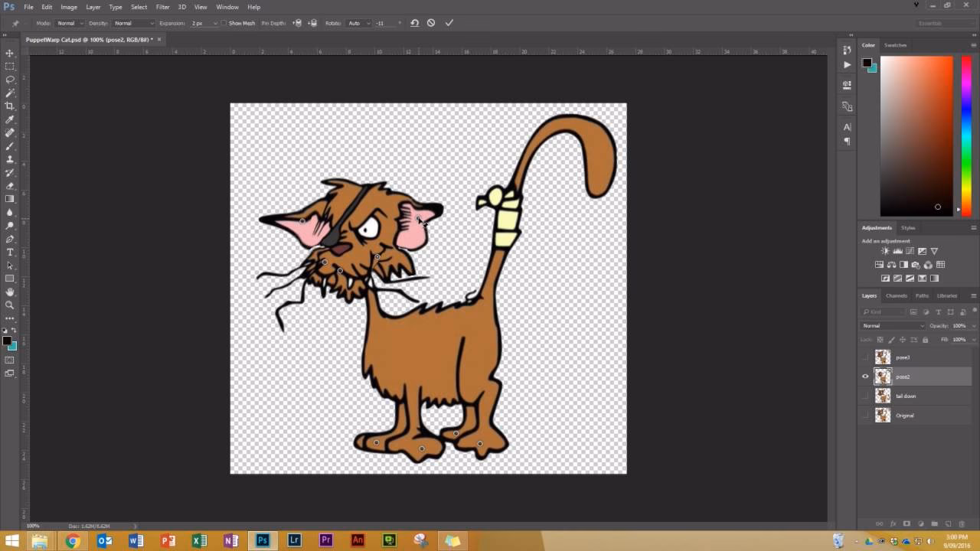The image size is (980, 551).
Task: Commit the Puppet Warp with the checkmark
Action: pyautogui.click(x=449, y=23)
